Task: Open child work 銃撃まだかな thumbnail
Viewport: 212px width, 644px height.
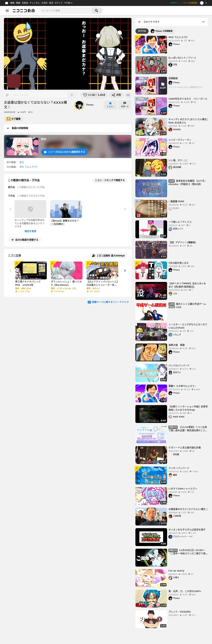Action: (x=66, y=209)
